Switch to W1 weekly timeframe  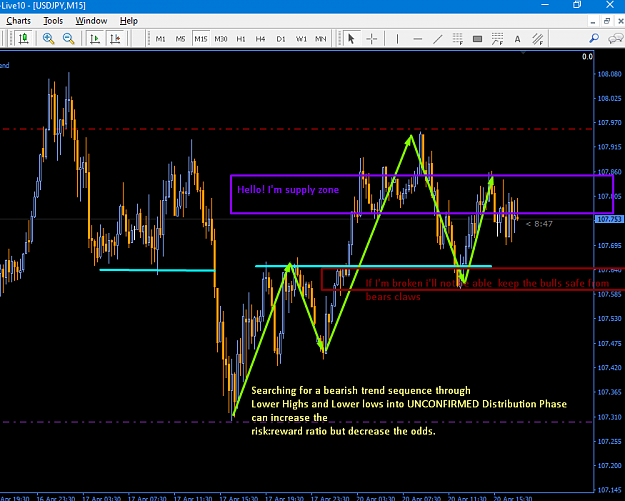click(301, 39)
